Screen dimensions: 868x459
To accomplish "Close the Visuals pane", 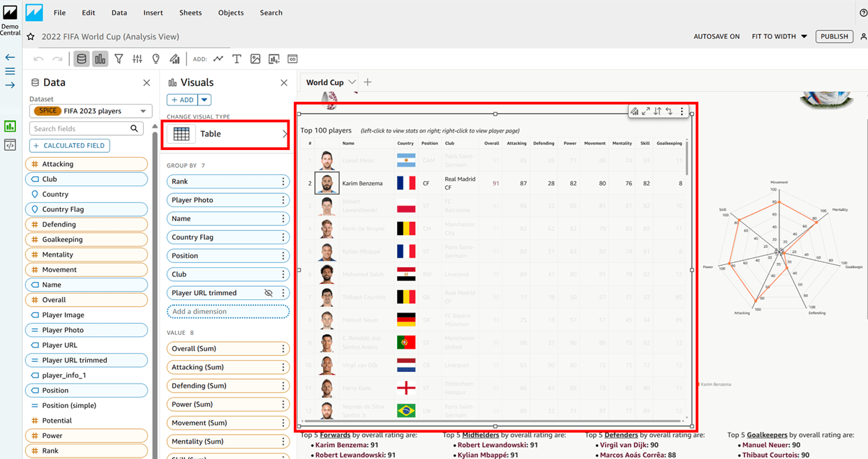I will [284, 83].
